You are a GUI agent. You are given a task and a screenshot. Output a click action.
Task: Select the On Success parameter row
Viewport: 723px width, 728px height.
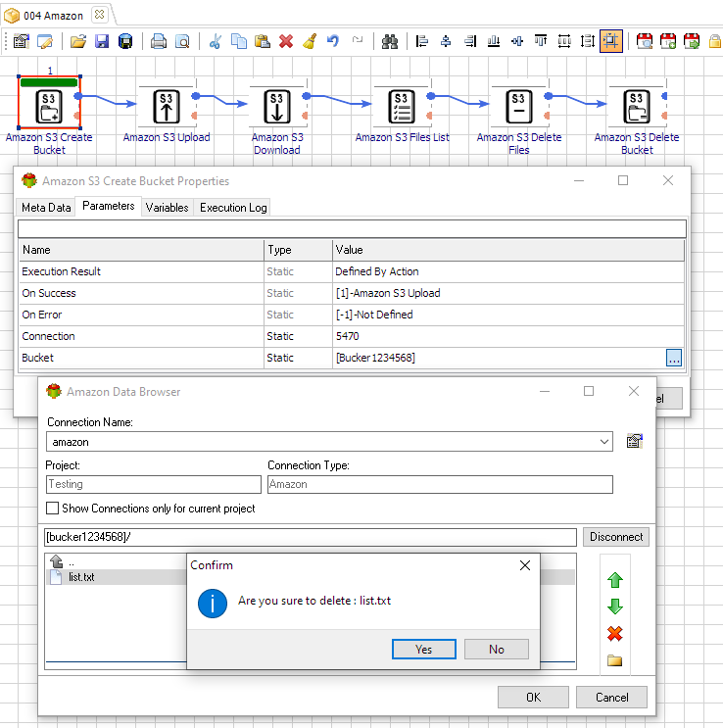click(x=352, y=293)
